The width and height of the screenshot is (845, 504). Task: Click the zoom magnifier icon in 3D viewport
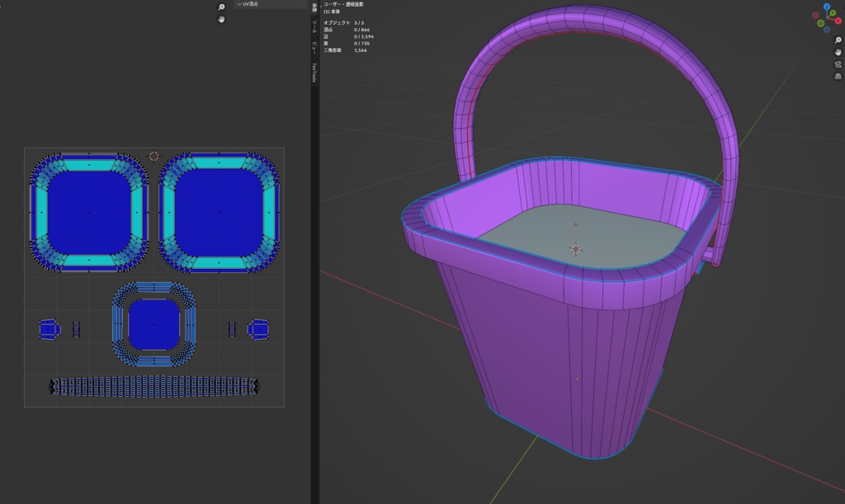pos(837,40)
